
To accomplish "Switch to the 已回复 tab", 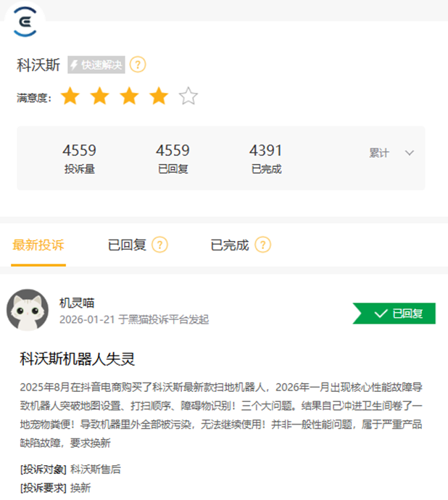I will pyautogui.click(x=127, y=245).
